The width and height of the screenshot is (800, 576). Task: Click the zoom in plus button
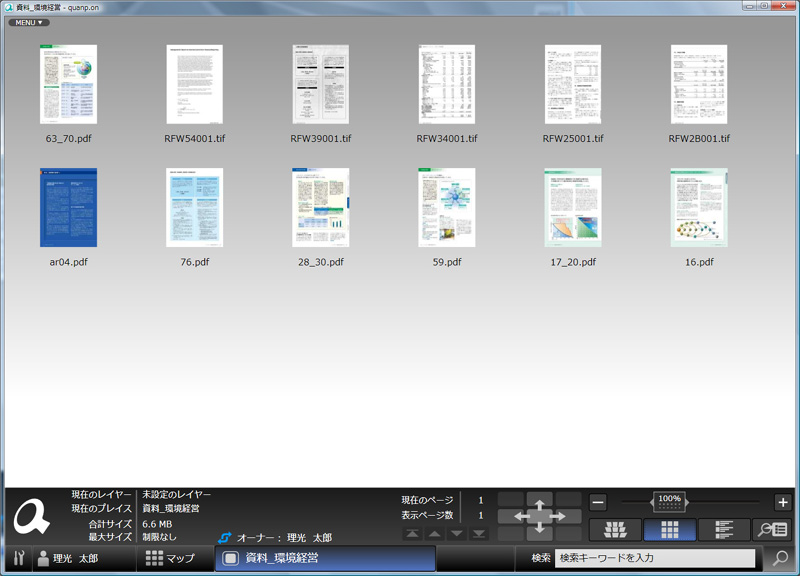tap(782, 503)
